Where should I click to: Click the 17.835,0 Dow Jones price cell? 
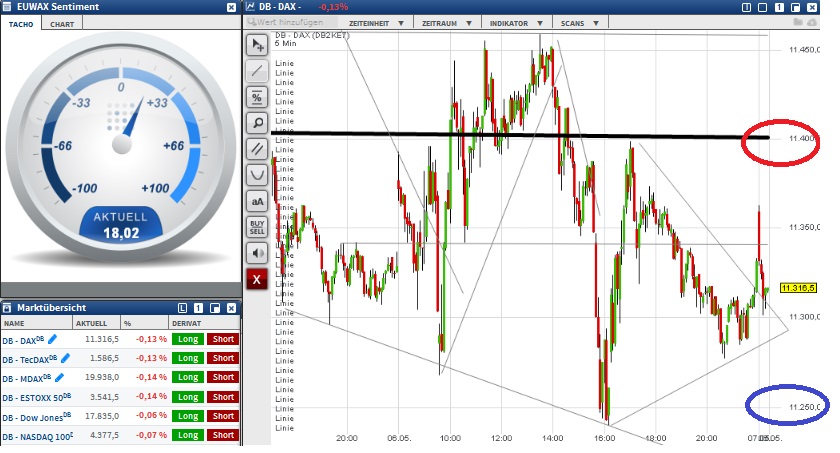pyautogui.click(x=104, y=416)
